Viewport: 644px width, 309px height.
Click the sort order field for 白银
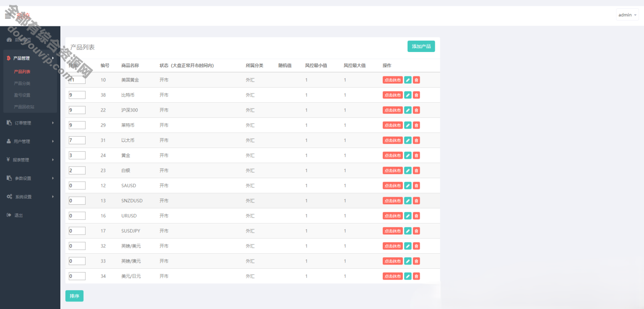[77, 171]
